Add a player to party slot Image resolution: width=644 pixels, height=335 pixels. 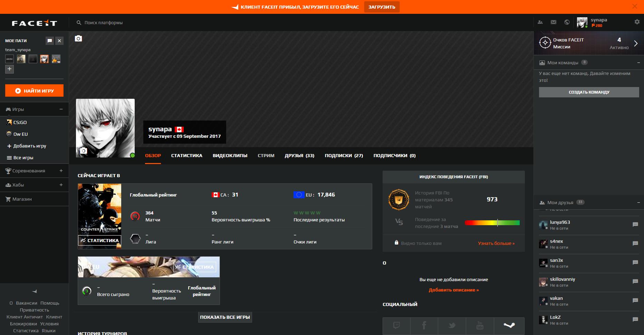9,69
